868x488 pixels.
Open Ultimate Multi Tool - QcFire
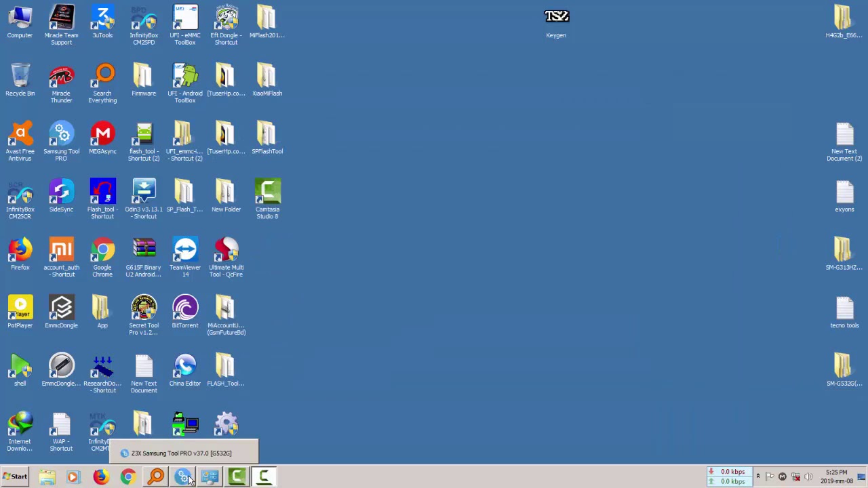[226, 258]
